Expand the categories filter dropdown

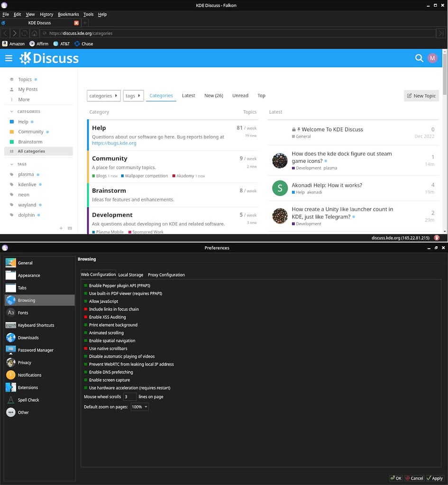click(103, 95)
